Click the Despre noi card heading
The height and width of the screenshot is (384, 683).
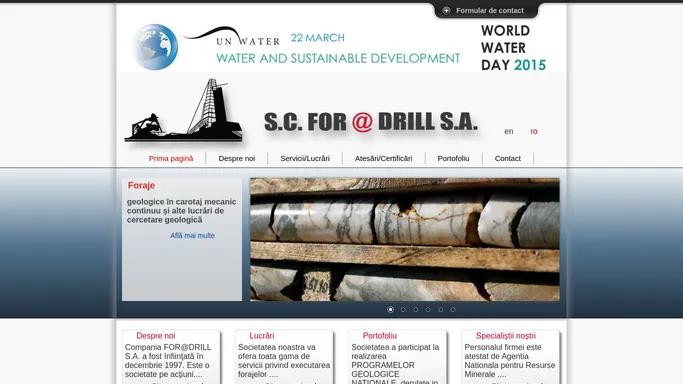[156, 336]
